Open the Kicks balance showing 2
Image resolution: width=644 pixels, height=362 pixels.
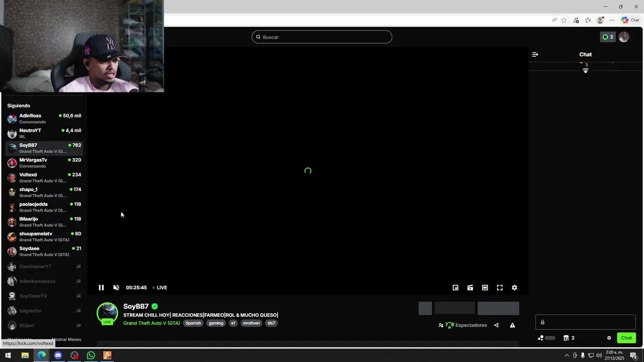pos(608,37)
